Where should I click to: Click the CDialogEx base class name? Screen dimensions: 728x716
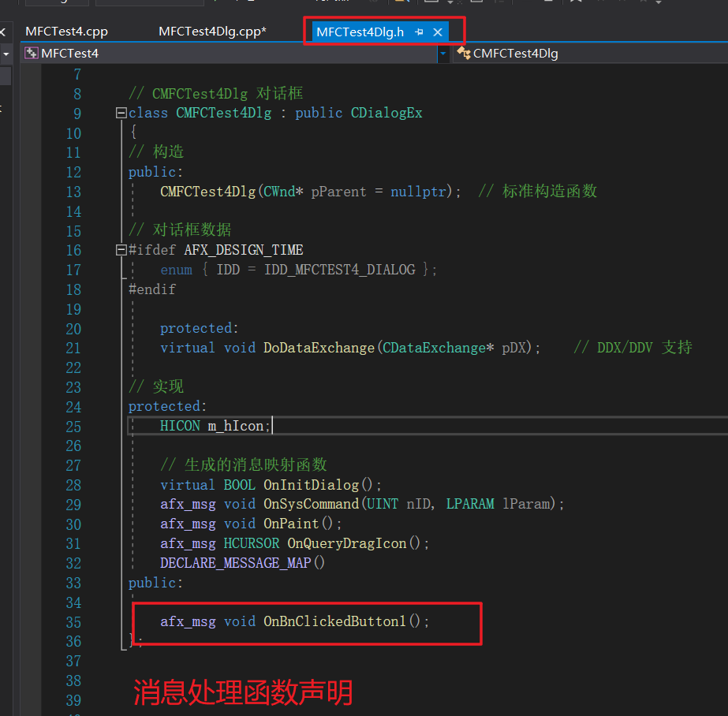[x=386, y=113]
